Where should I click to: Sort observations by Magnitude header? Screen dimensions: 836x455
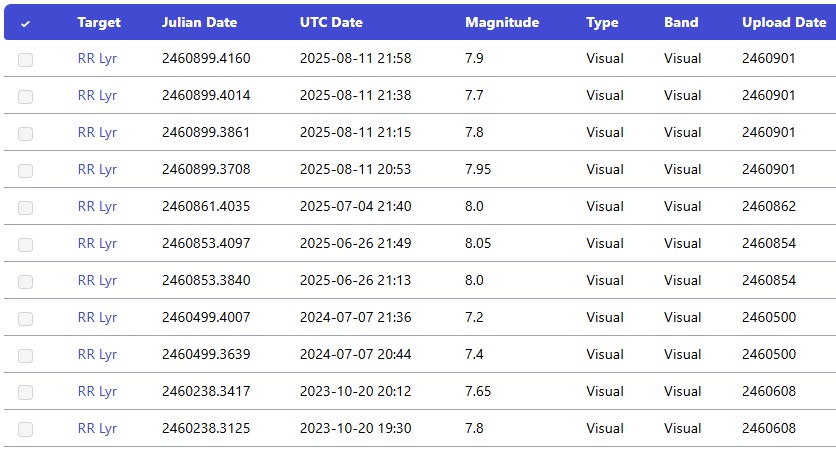click(x=502, y=22)
